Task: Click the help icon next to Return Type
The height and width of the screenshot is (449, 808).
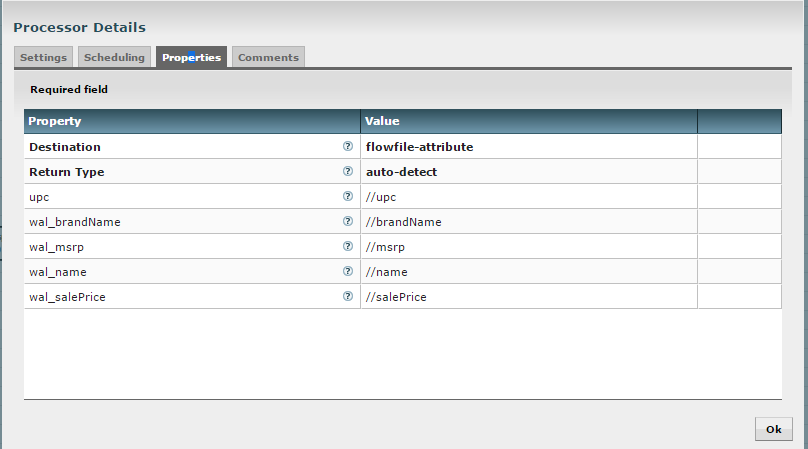Action: pos(348,171)
